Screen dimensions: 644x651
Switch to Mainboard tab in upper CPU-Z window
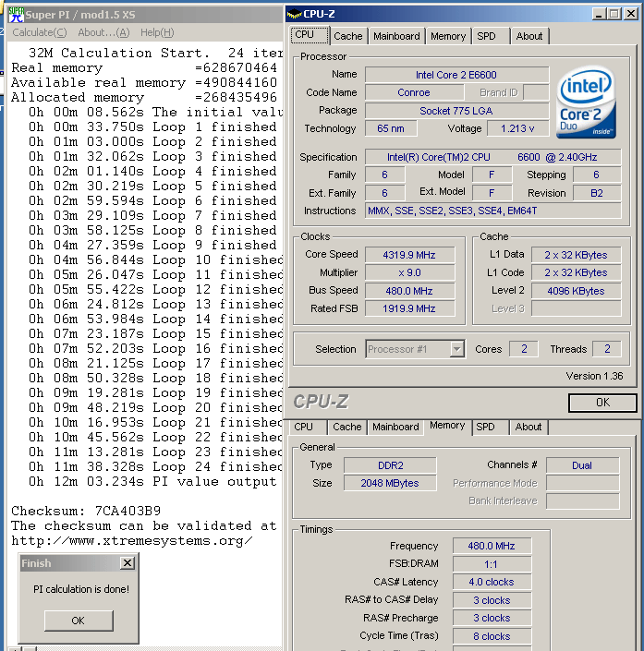[x=396, y=36]
